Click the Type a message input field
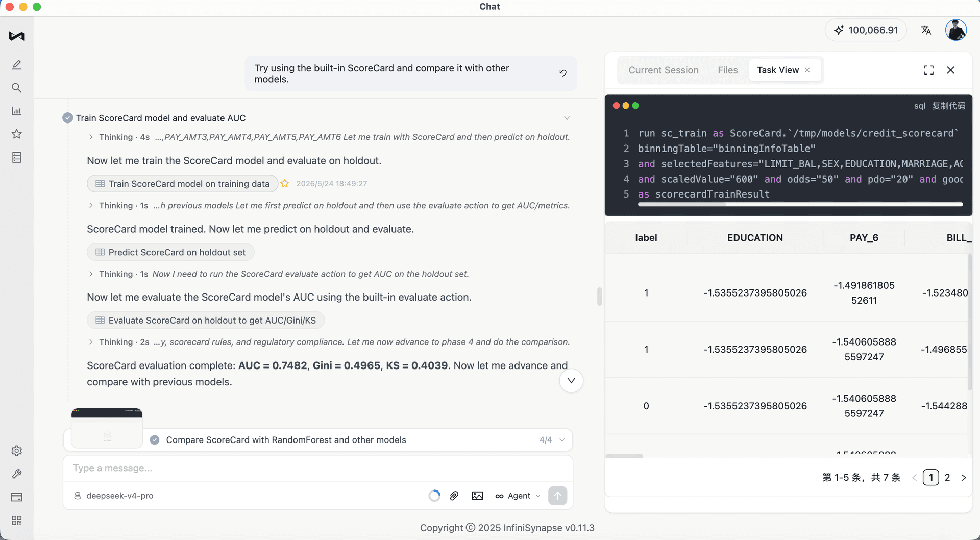 tap(317, 468)
